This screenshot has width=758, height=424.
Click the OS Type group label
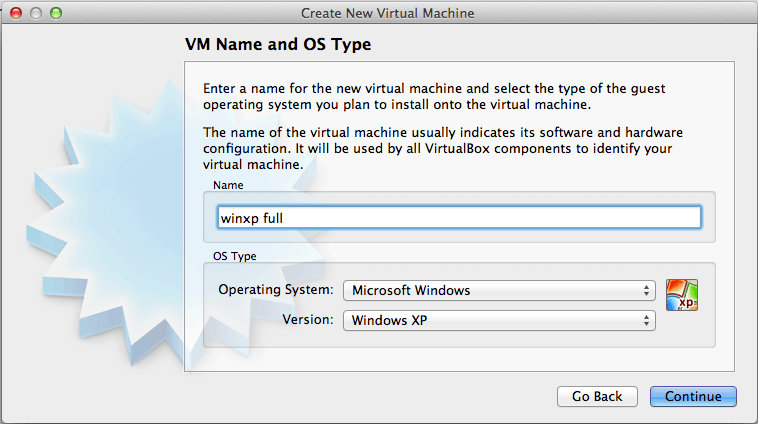tap(234, 256)
